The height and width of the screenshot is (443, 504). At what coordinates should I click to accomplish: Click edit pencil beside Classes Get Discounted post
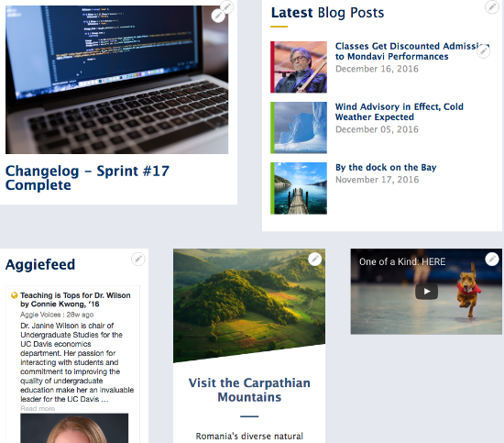point(483,51)
